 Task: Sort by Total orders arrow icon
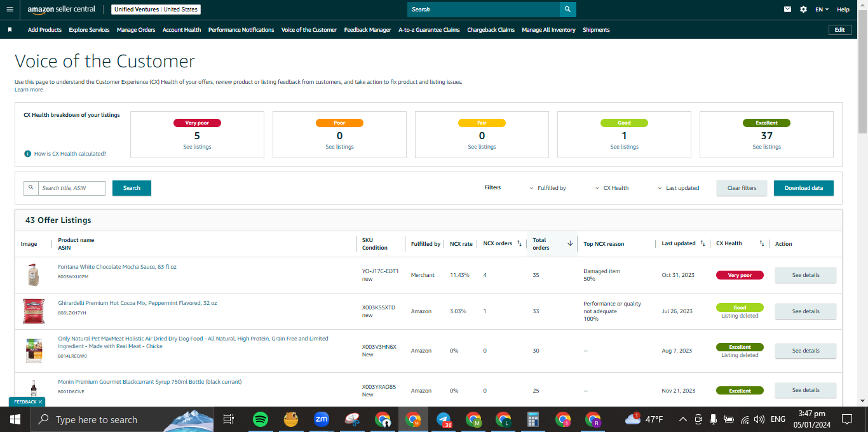tap(570, 243)
